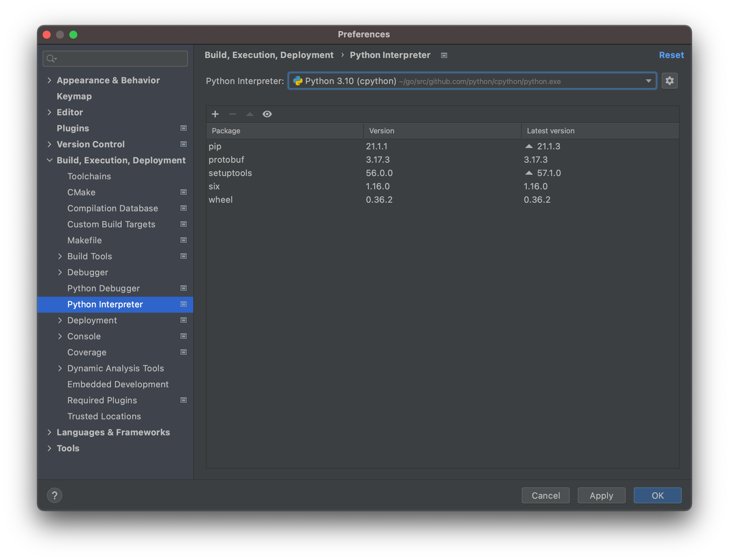729x560 pixels.
Task: Click the remove package icon
Action: coord(232,114)
